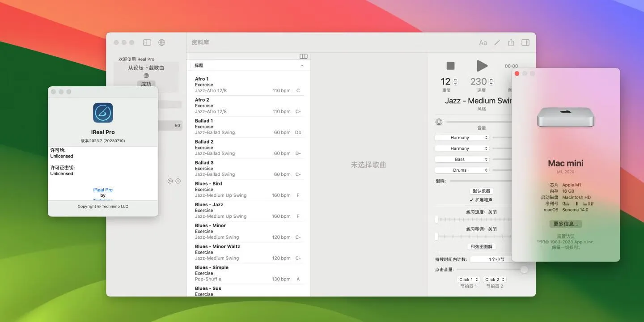This screenshot has width=644, height=322.
Task: Select the Blues - Jazz song
Action: [248, 210]
